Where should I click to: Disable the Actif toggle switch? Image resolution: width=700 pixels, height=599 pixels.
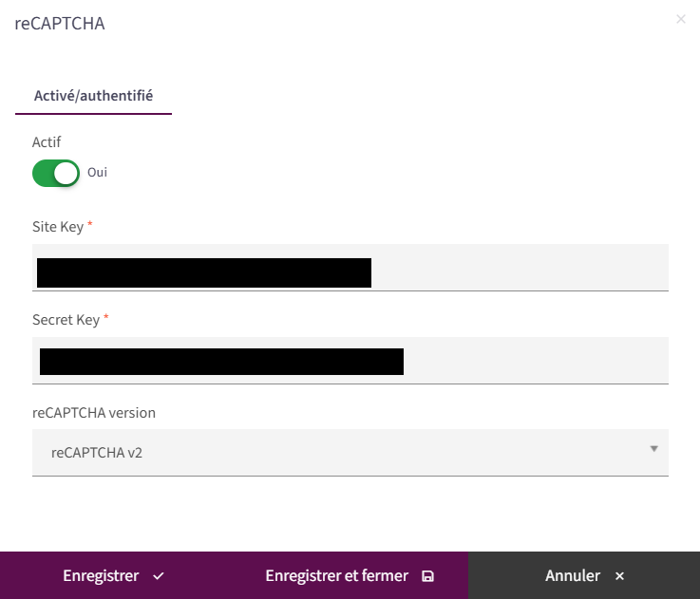[x=56, y=173]
